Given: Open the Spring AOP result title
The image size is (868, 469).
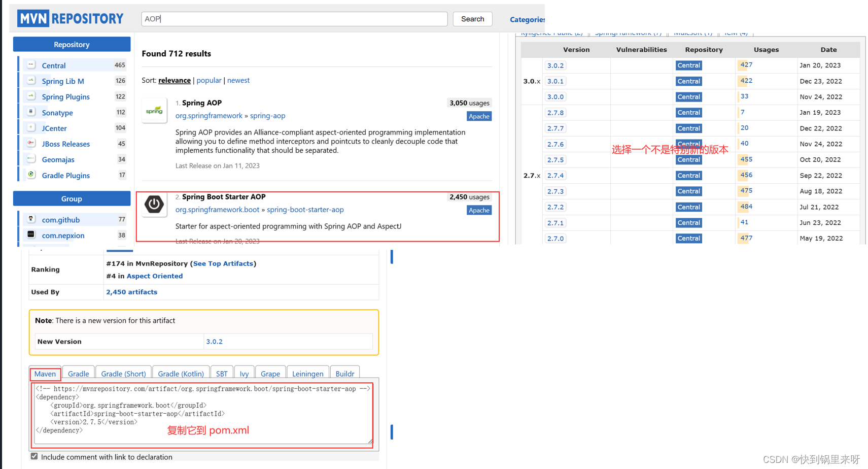Looking at the screenshot, I should (202, 103).
